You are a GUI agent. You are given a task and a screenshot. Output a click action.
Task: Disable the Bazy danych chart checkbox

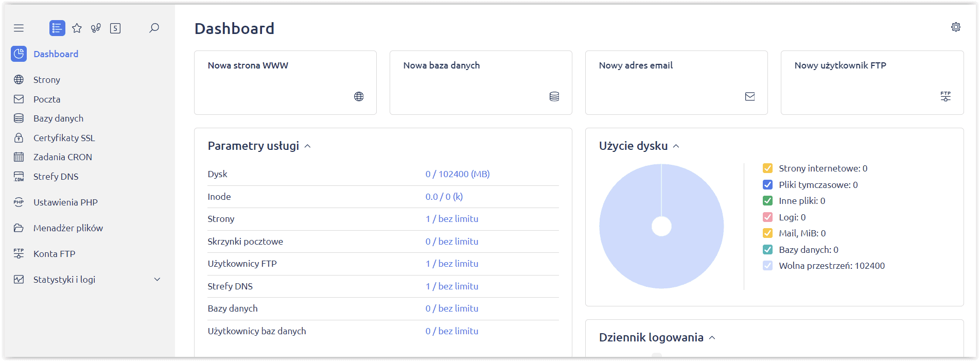point(767,250)
